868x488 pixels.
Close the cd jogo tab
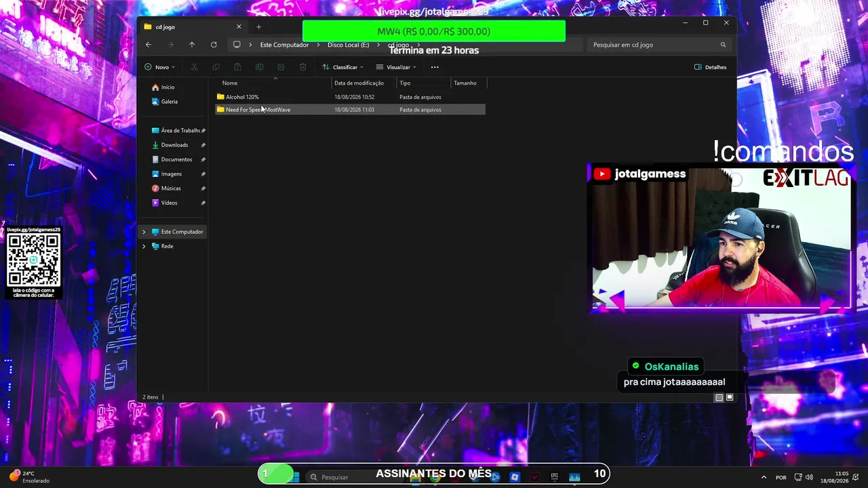point(239,27)
